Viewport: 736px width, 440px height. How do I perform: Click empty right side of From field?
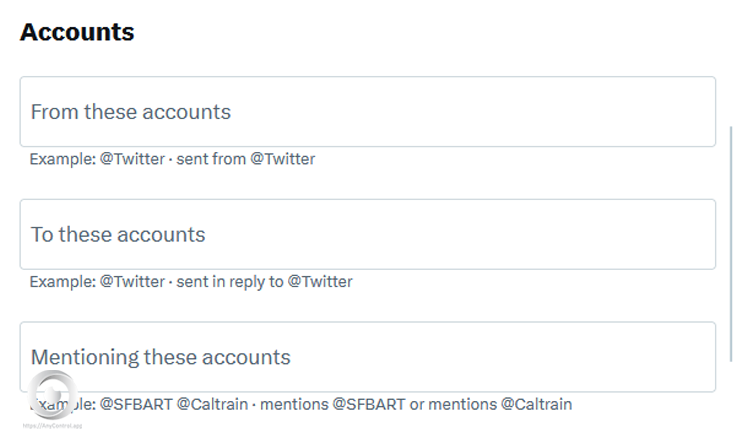tap(600, 112)
